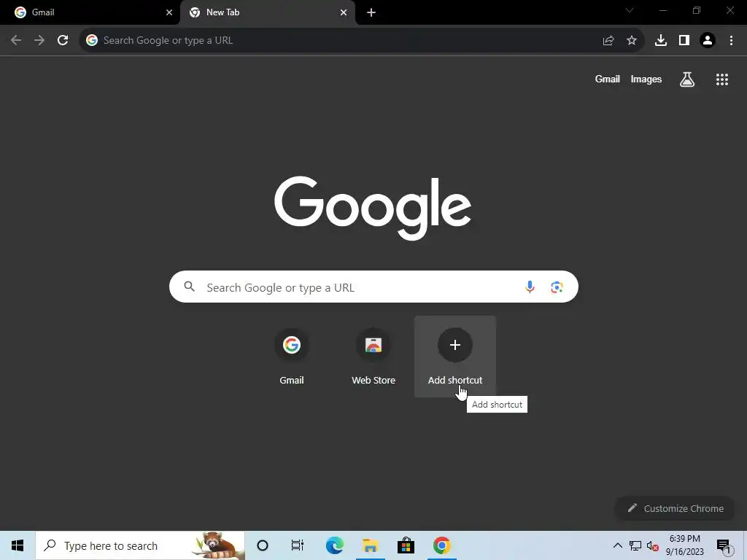Open Microsoft Store from taskbar

pos(406,545)
